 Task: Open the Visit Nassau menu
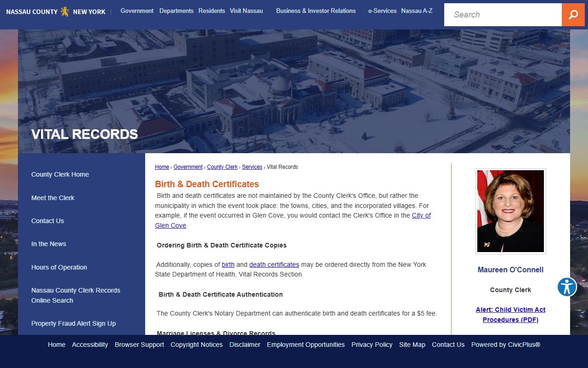coord(246,11)
